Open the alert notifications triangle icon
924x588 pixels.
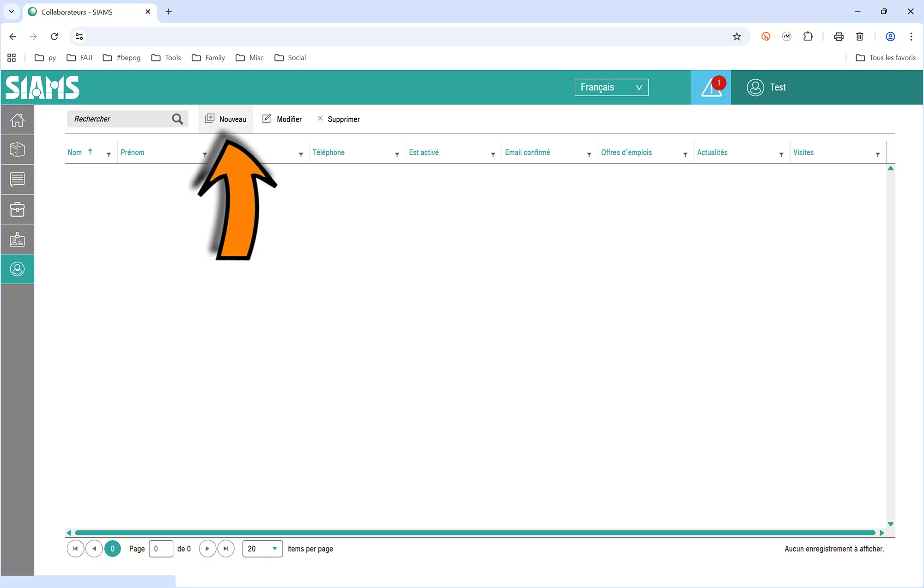[x=711, y=87]
